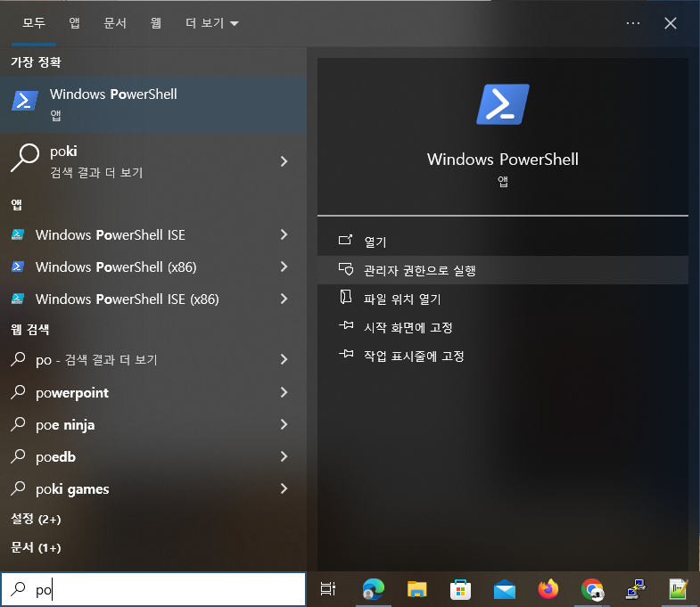Select the powerpoint web suggestion
The width and height of the screenshot is (700, 607).
(x=153, y=393)
